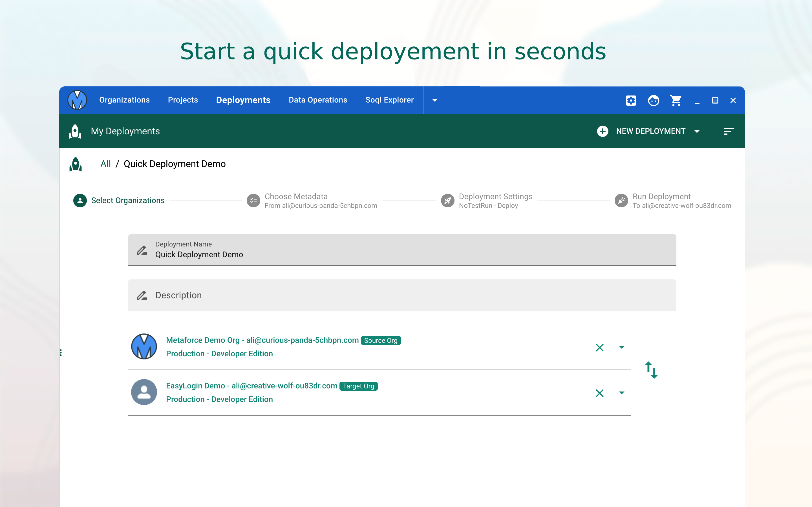This screenshot has height=507, width=812.
Task: Remove the EasyLogin Demo org with its X icon
Action: [600, 393]
